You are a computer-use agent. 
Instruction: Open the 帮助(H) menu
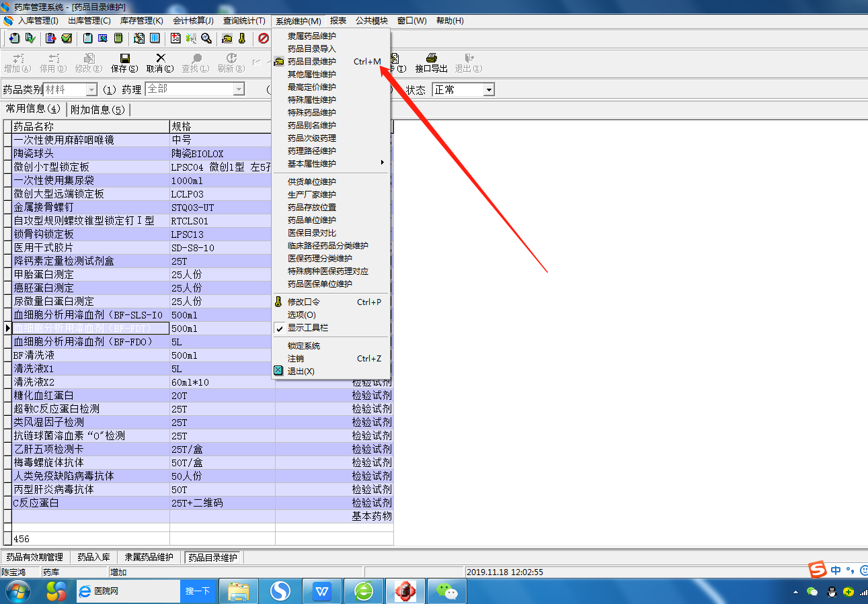pos(450,21)
